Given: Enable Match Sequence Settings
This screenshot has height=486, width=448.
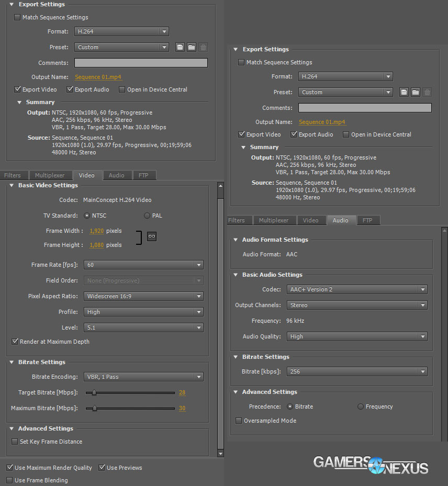Looking at the screenshot, I should [17, 17].
